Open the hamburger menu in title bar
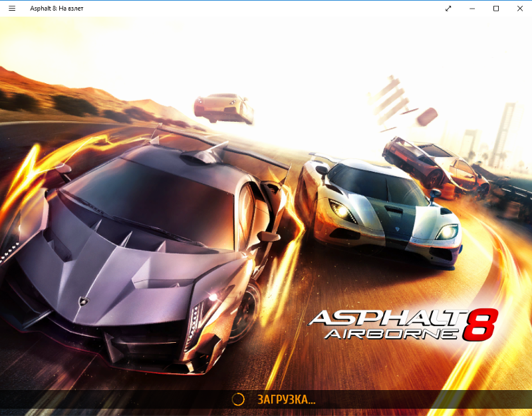The width and height of the screenshot is (532, 416). [12, 9]
